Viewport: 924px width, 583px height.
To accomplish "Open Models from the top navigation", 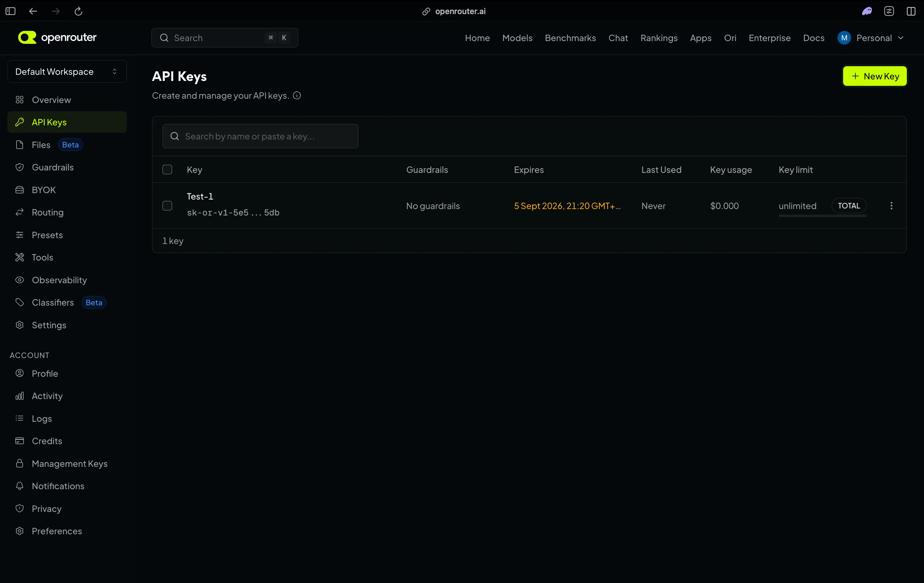I will click(517, 38).
